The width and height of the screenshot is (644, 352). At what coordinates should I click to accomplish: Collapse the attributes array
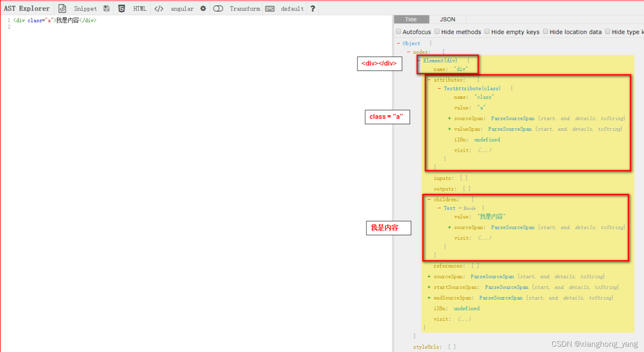click(429, 80)
